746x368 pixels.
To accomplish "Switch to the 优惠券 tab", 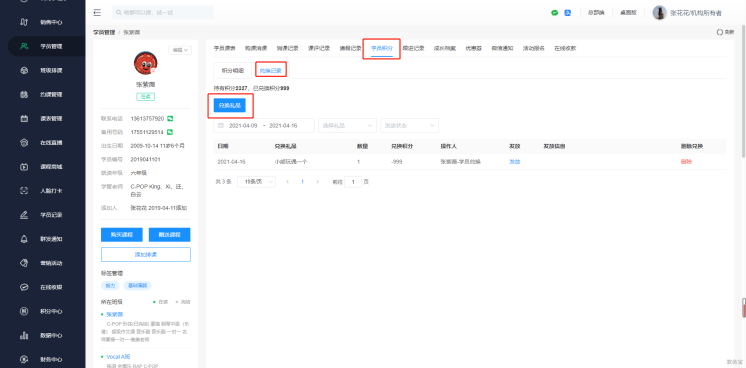I will tap(473, 48).
